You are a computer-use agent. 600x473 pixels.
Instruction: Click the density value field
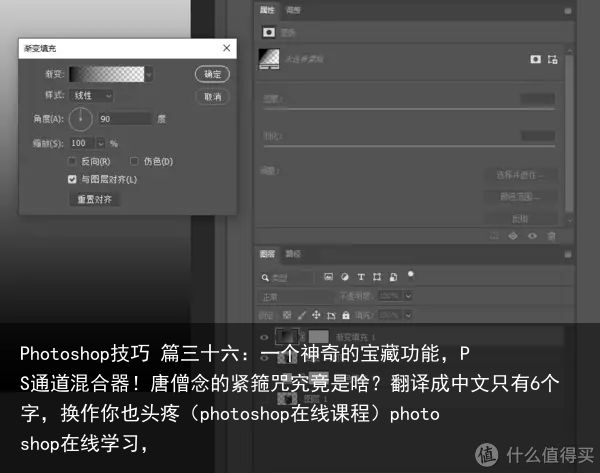(538, 99)
